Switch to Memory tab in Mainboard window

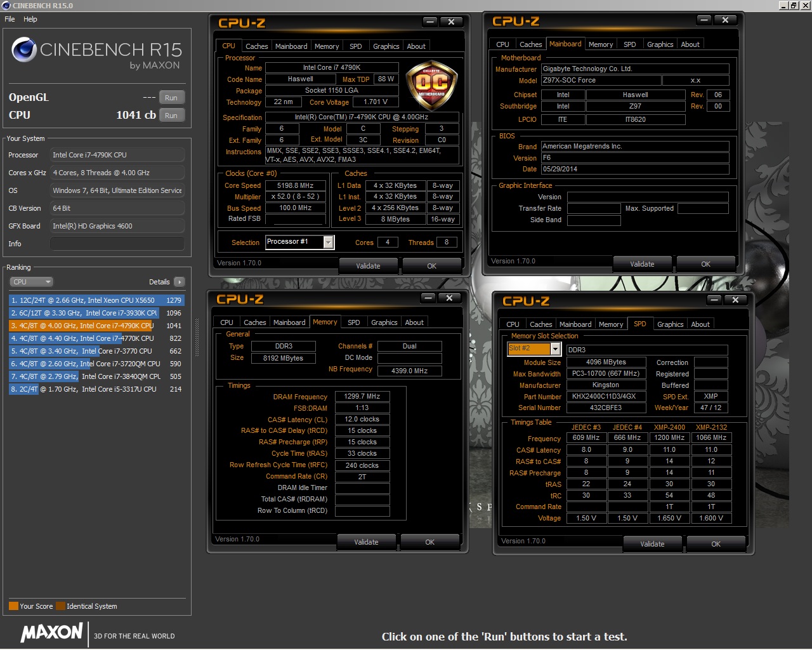(x=601, y=44)
